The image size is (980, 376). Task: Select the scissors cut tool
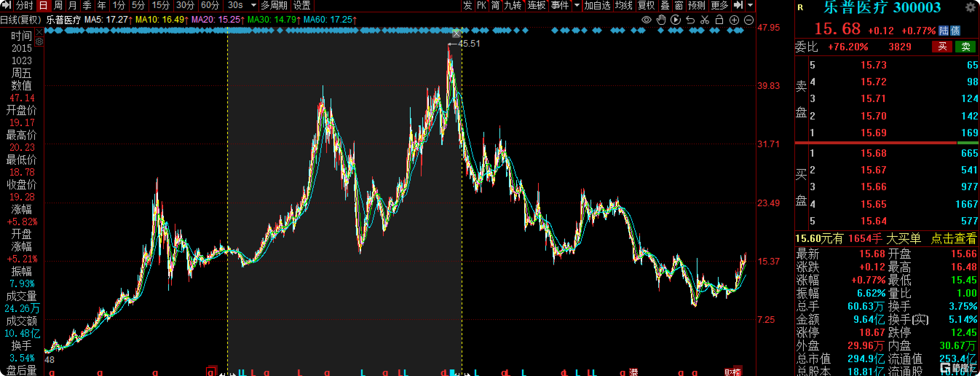[x=704, y=20]
